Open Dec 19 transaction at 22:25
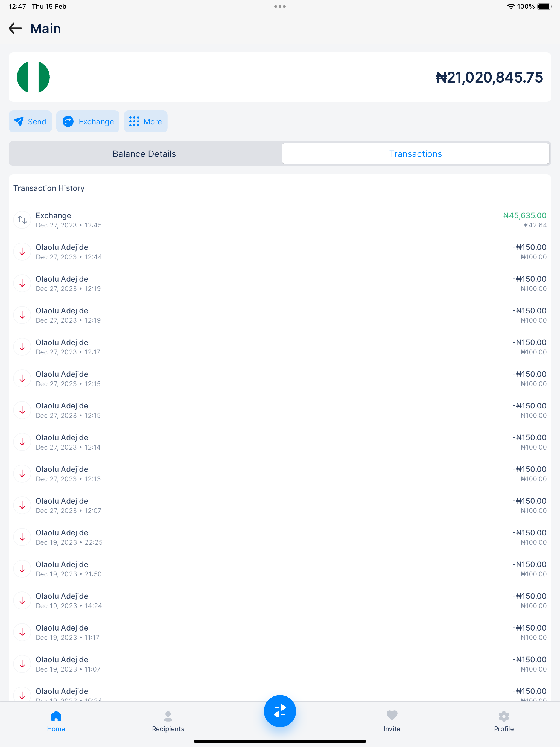560x747 pixels. tap(280, 537)
